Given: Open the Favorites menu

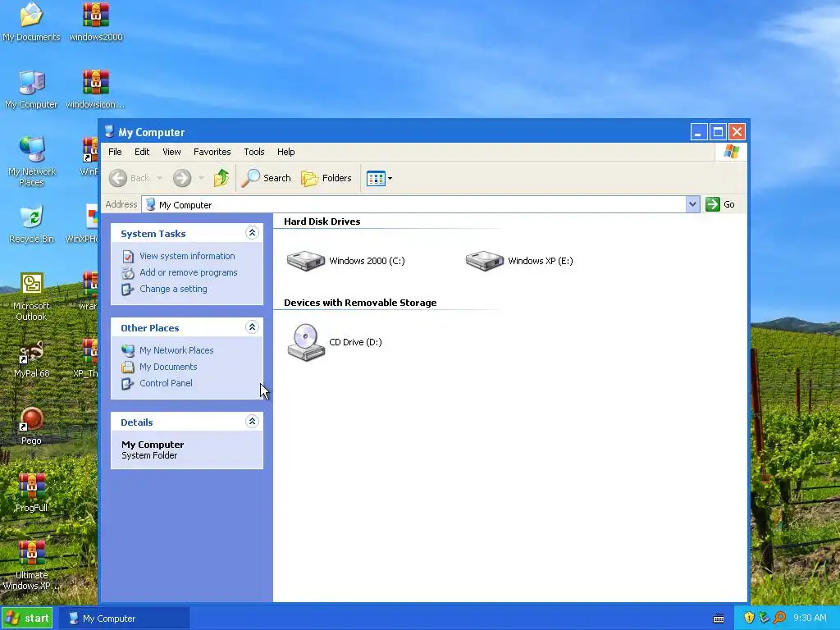Looking at the screenshot, I should tap(212, 152).
